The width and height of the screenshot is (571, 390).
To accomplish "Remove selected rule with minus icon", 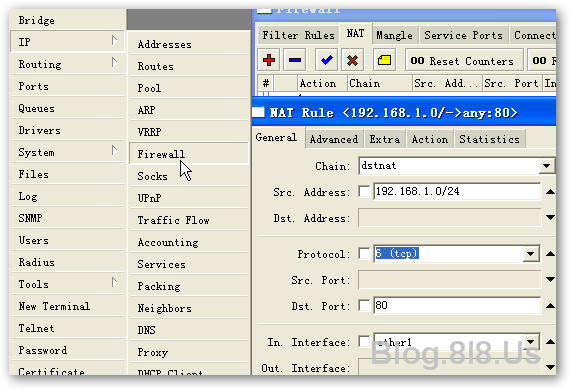I will pos(295,60).
